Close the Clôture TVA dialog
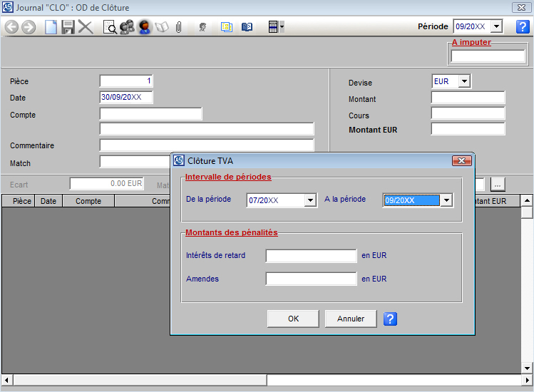The width and height of the screenshot is (534, 392). pos(462,160)
